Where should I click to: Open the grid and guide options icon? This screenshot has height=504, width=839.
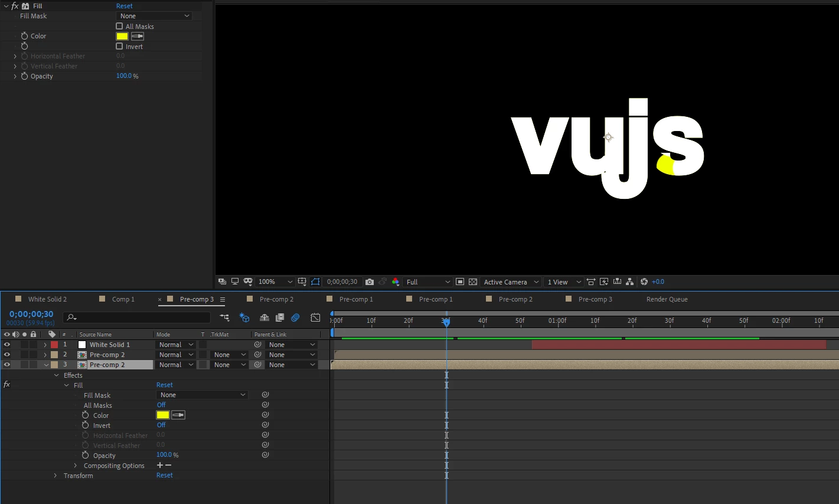pos(302,282)
